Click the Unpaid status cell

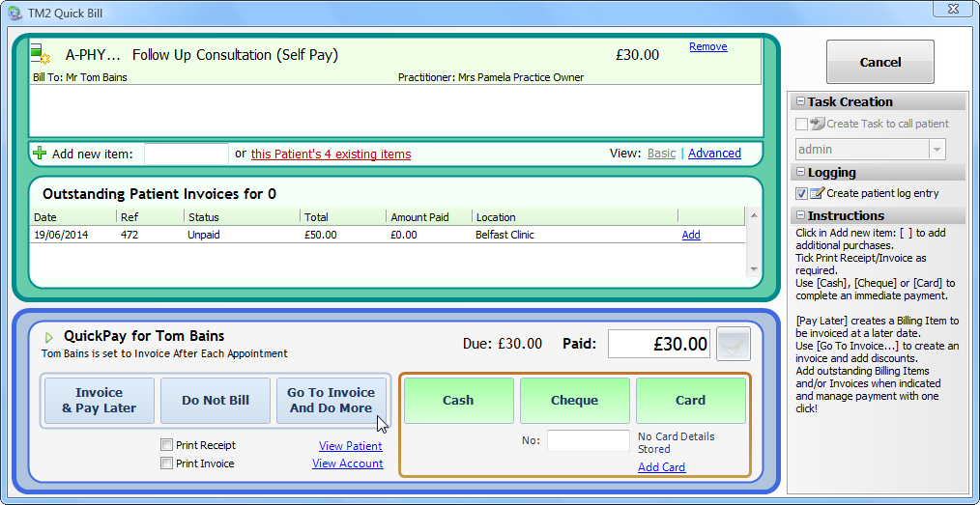pyautogui.click(x=204, y=236)
